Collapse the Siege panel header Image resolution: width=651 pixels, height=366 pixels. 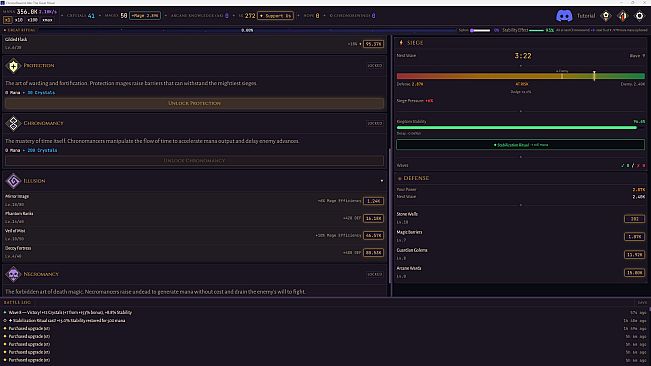pos(415,43)
